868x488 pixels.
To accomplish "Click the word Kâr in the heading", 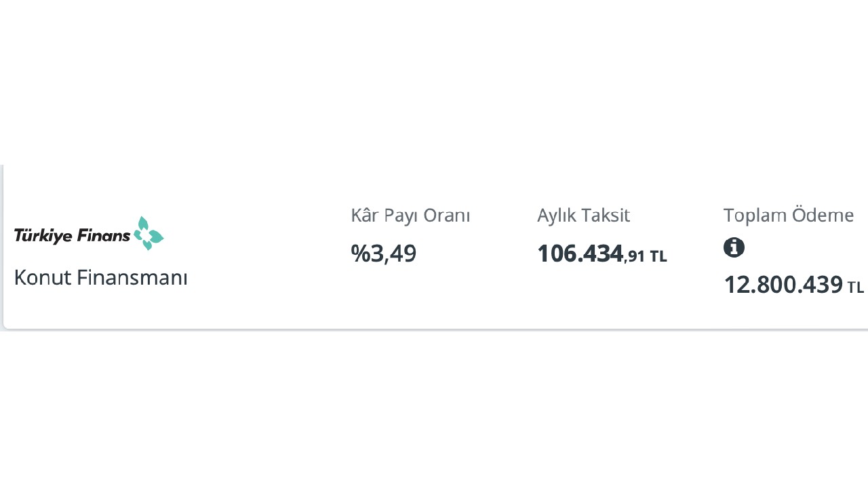I will [x=365, y=215].
